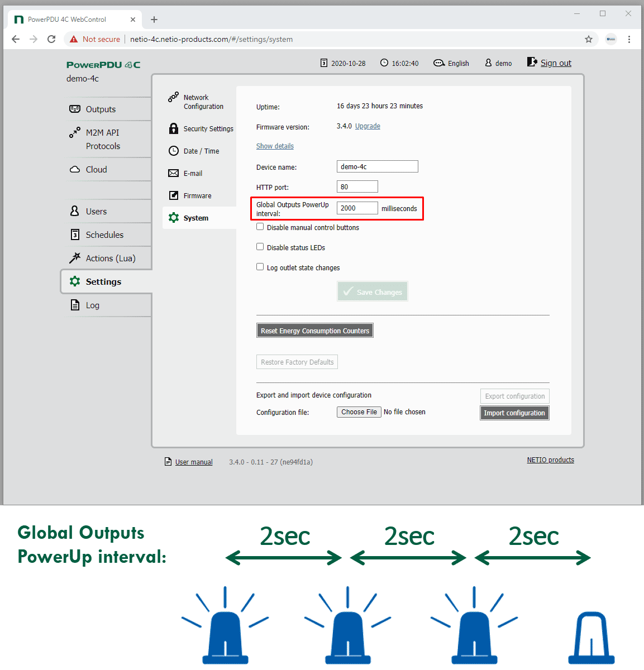The width and height of the screenshot is (644, 670).
Task: Open the Schedules page
Action: pyautogui.click(x=104, y=235)
